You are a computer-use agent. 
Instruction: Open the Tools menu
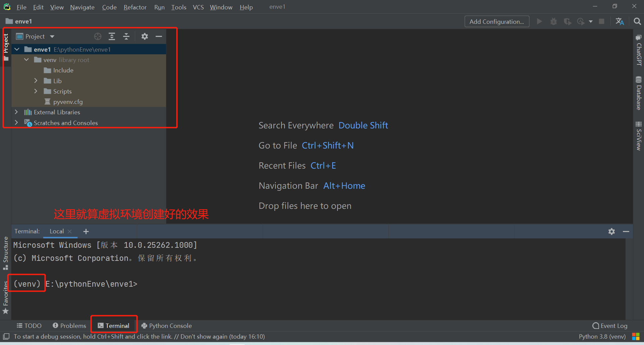pyautogui.click(x=179, y=7)
